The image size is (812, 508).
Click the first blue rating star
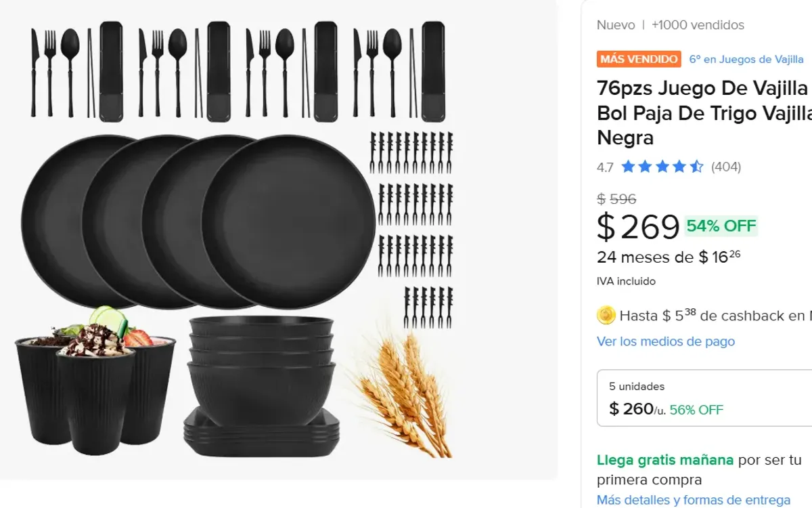tap(629, 167)
